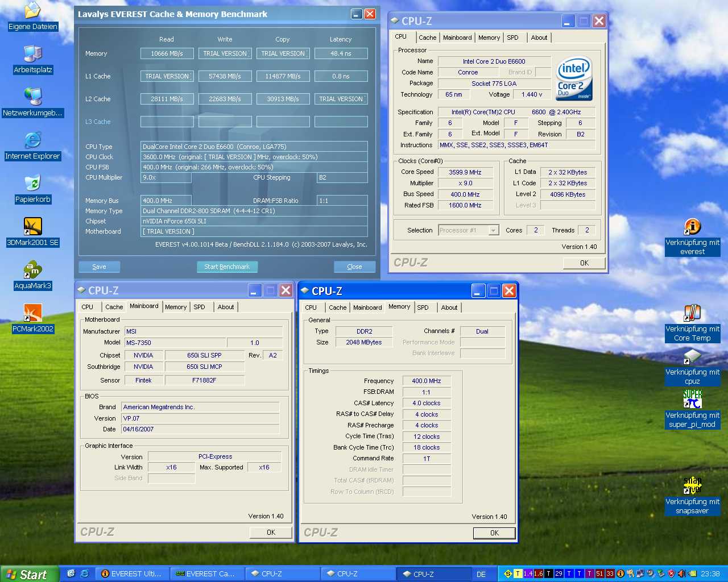Click the Voltage 1.440 v value
Image resolution: width=728 pixels, height=582 pixels.
(532, 94)
